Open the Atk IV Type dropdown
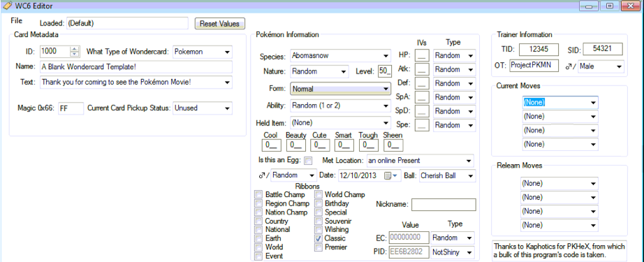Image resolution: width=644 pixels, height=262 pixels. pos(454,69)
